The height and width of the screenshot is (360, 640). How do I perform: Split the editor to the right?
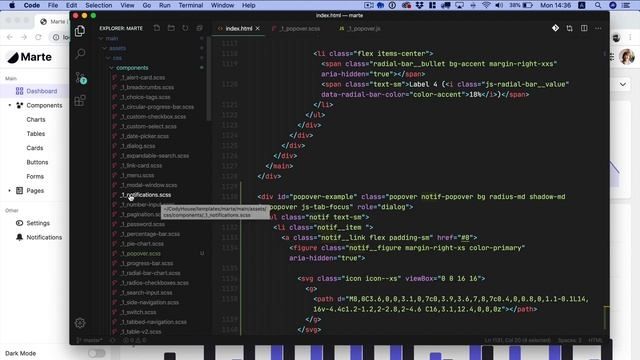pos(584,28)
